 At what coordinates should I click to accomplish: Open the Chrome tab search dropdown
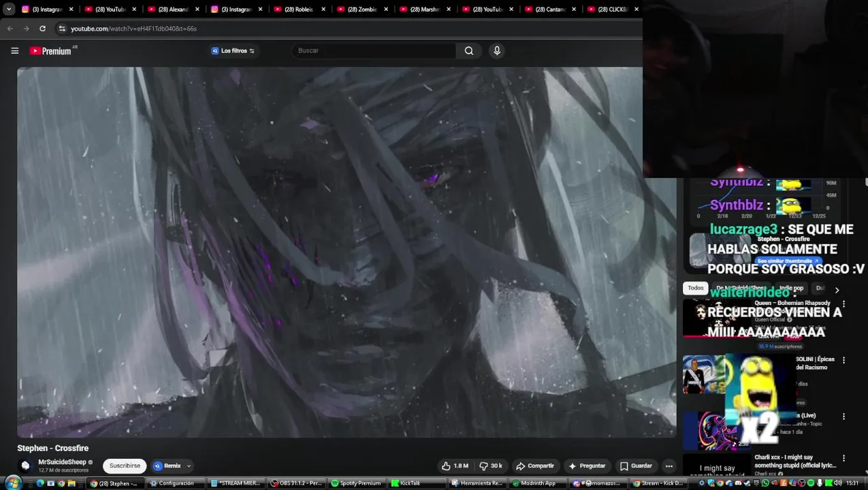pyautogui.click(x=9, y=10)
